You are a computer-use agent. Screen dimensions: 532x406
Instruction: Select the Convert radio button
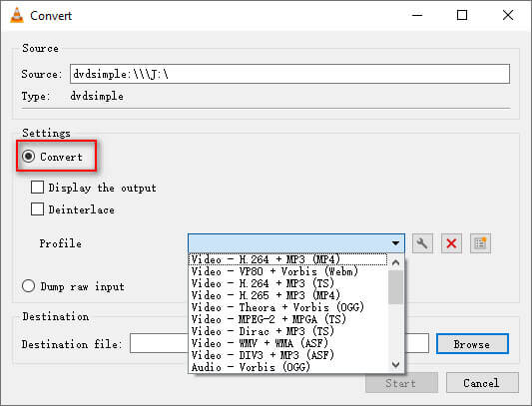click(x=29, y=157)
